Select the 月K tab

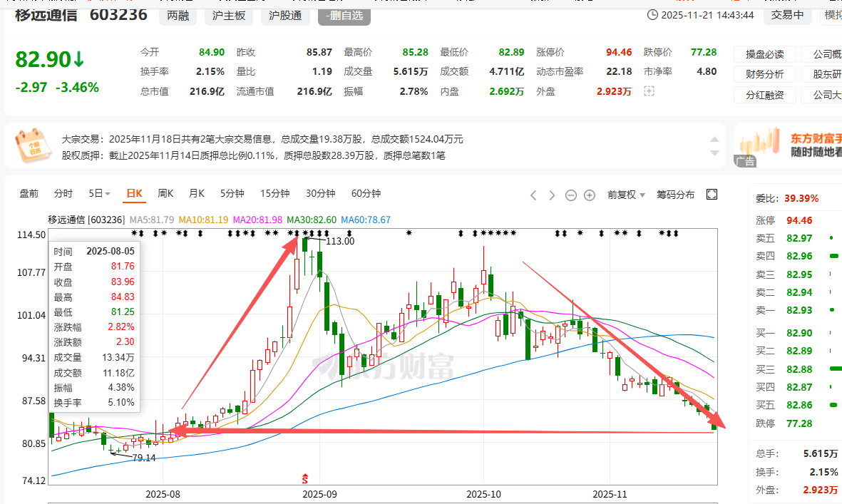[197, 193]
